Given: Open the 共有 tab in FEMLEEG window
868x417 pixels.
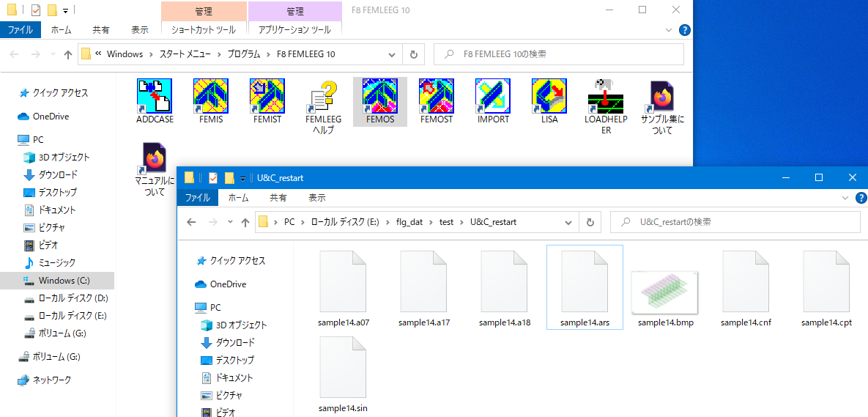Looking at the screenshot, I should click(101, 30).
